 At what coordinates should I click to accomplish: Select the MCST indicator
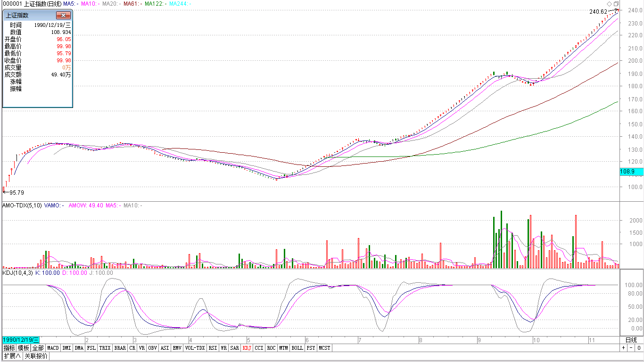[324, 348]
